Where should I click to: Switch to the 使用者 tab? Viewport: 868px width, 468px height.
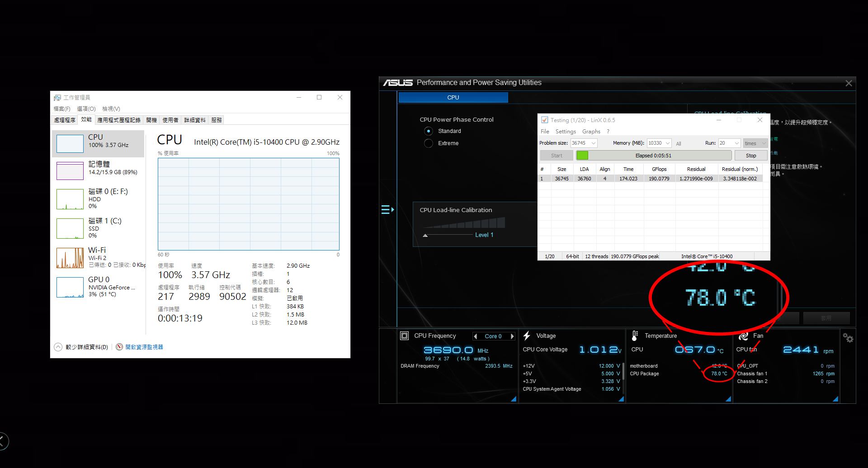coord(170,120)
